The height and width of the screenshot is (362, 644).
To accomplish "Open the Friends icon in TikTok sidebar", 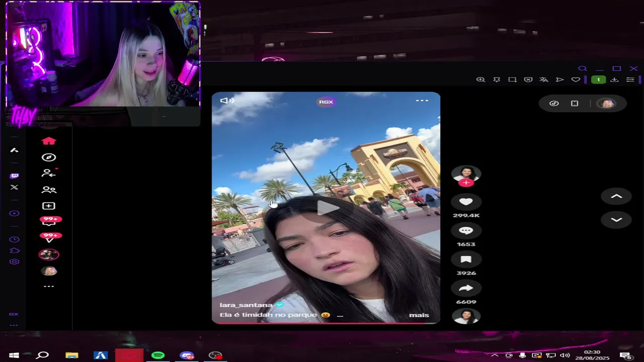I will (49, 190).
